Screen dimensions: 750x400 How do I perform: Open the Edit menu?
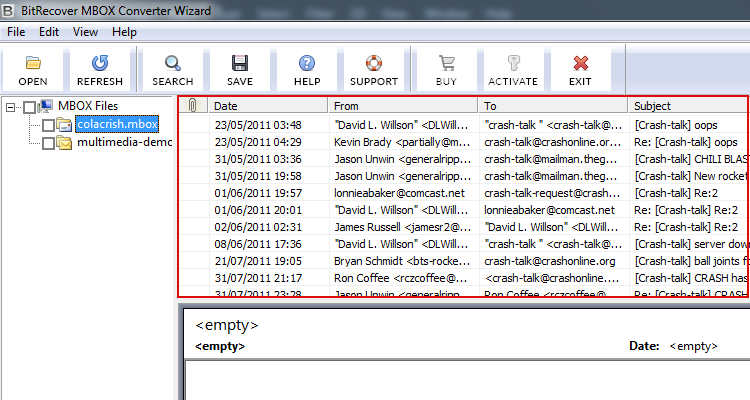49,32
